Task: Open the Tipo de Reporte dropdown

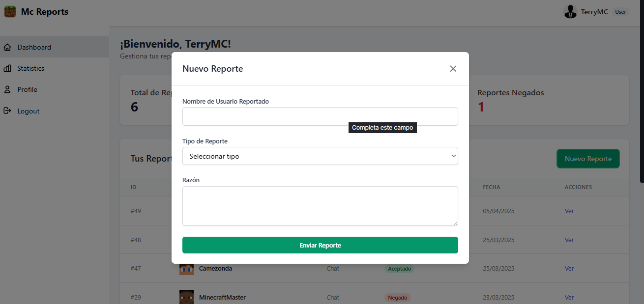Action: tap(320, 156)
